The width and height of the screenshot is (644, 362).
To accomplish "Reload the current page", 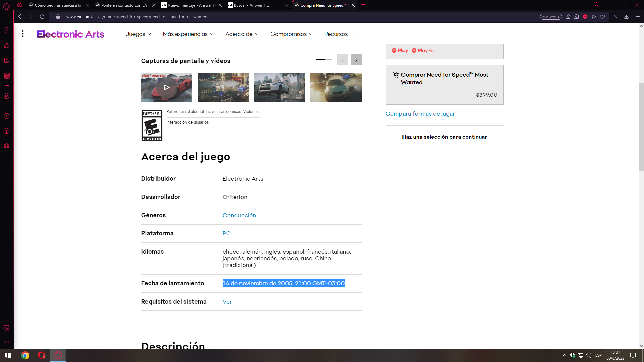I will click(x=42, y=17).
